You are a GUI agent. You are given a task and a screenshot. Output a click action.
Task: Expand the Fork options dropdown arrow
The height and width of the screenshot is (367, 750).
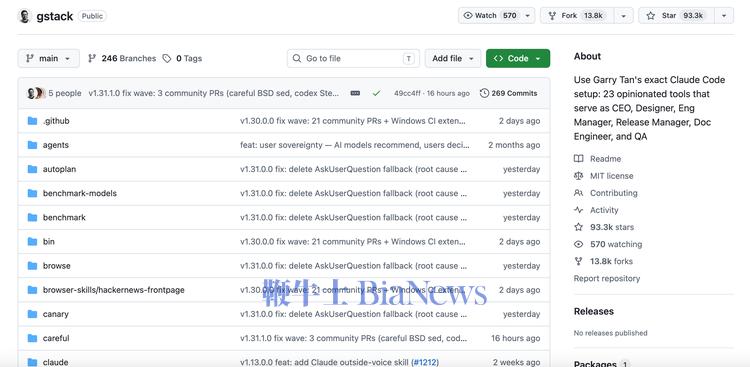click(x=624, y=16)
